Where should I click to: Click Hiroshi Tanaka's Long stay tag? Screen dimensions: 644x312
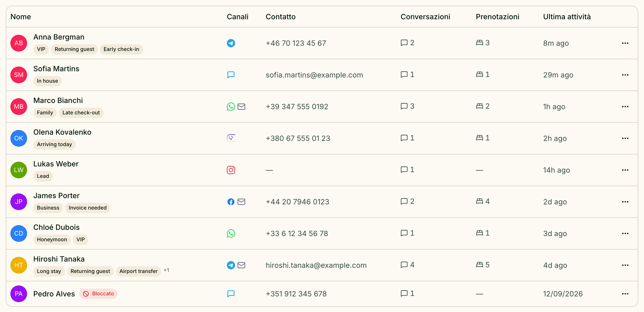pyautogui.click(x=49, y=271)
